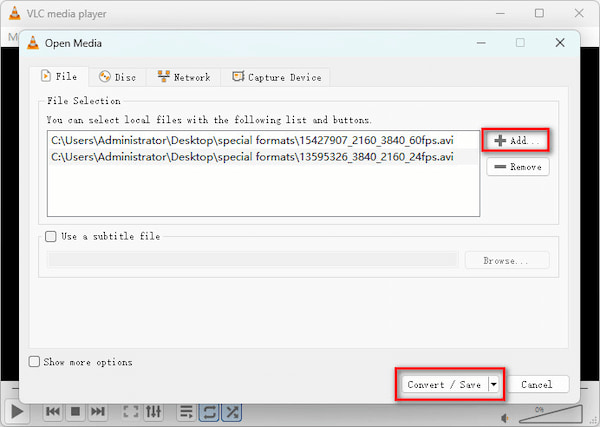Close the Open Media dialog
Viewport: 600px width, 427px height.
[x=560, y=43]
